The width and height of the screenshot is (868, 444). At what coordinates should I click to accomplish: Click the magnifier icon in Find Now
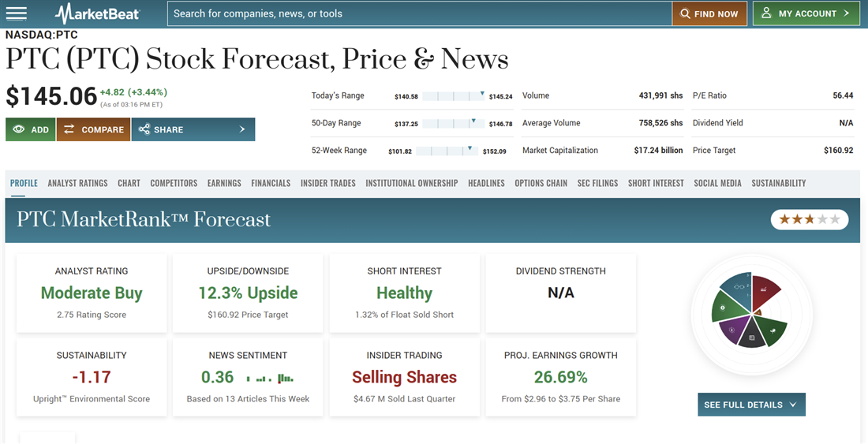[685, 14]
